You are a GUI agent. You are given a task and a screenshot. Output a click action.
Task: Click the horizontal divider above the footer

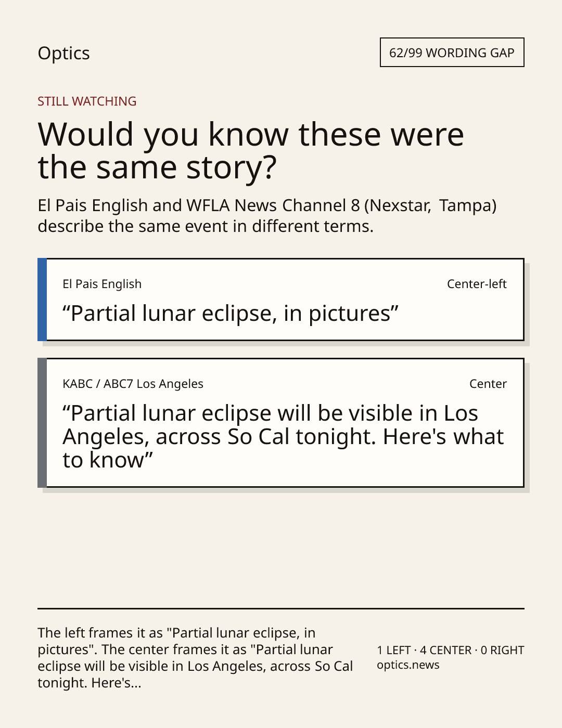[281, 608]
